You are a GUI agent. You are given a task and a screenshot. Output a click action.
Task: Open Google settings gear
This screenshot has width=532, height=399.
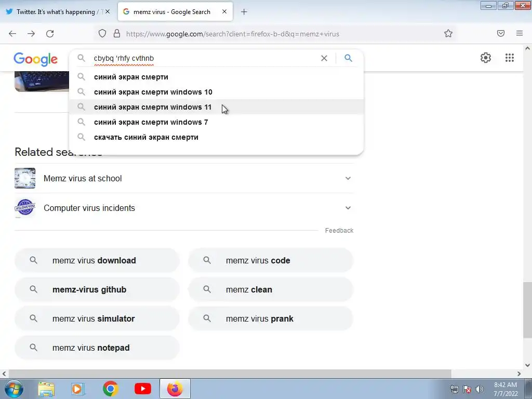pyautogui.click(x=486, y=58)
